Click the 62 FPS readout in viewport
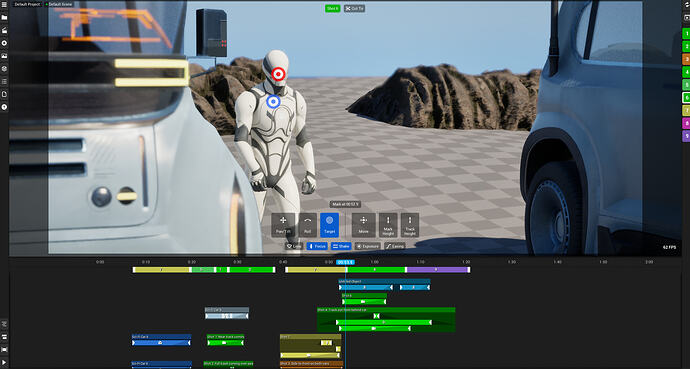 (x=669, y=248)
